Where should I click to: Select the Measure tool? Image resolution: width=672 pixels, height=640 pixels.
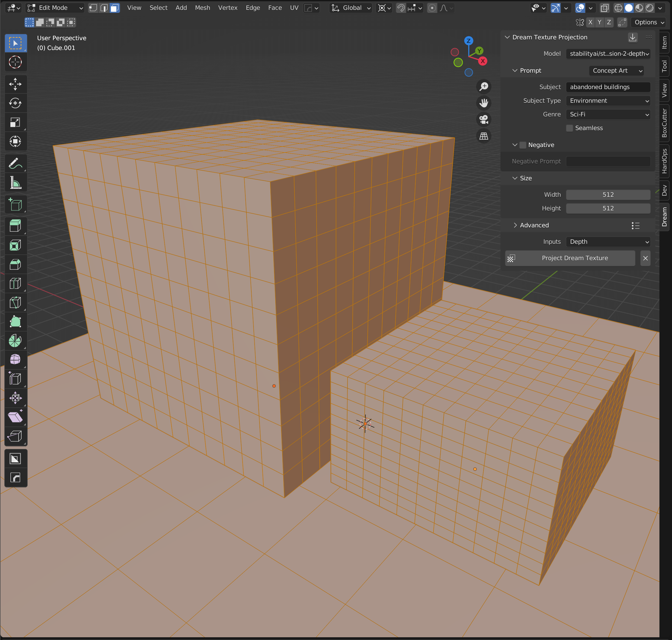click(x=15, y=183)
